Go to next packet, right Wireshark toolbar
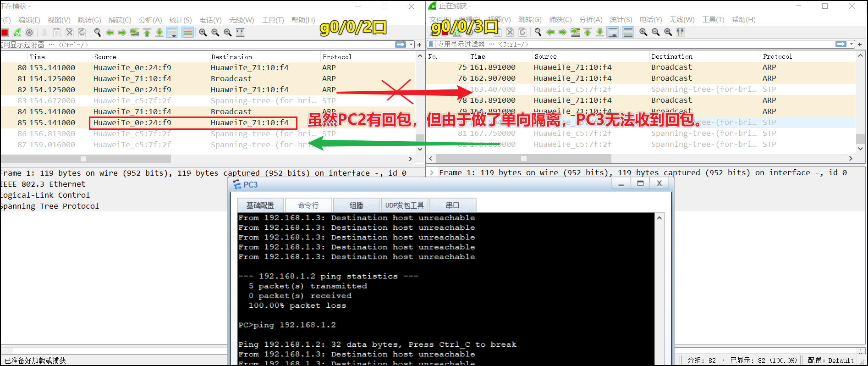 [x=563, y=32]
